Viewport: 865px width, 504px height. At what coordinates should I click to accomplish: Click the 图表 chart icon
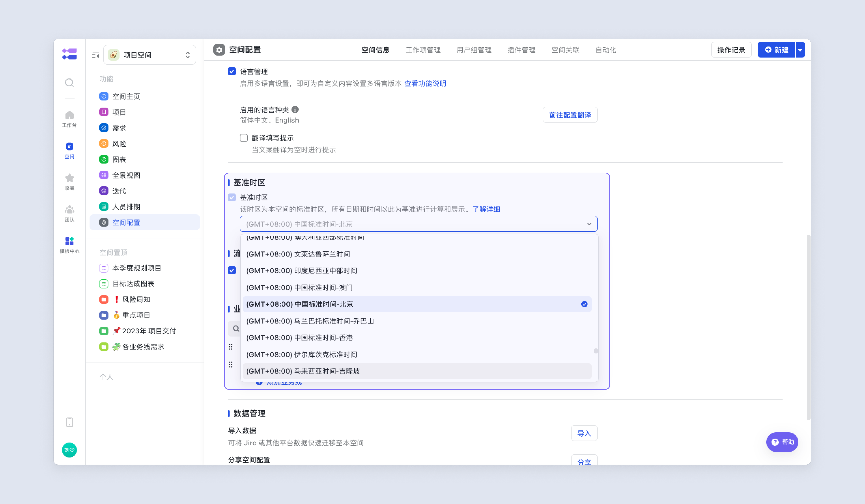pos(104,159)
